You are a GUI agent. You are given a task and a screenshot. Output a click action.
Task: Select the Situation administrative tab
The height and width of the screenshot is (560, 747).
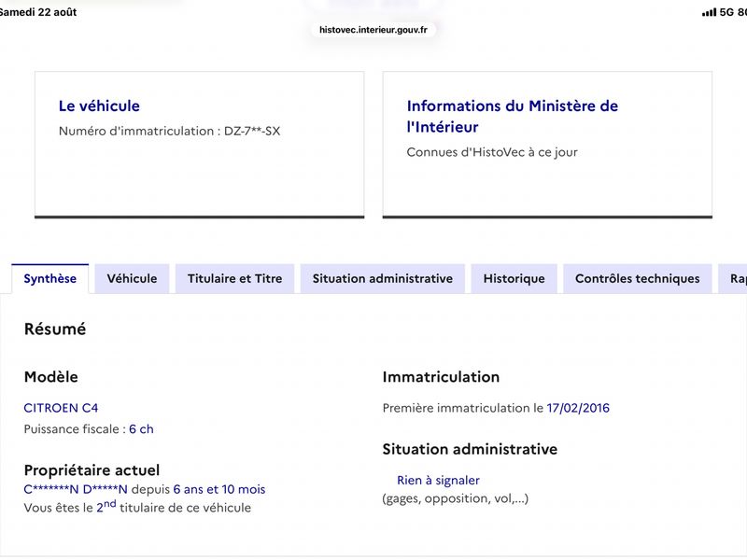click(x=383, y=278)
